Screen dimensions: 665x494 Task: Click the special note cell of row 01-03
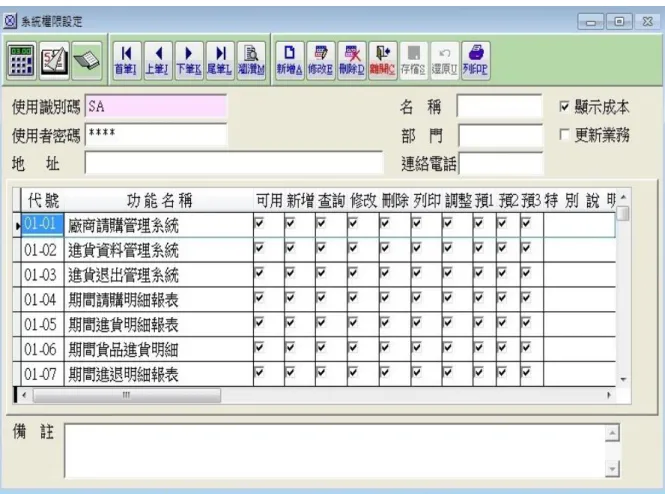pyautogui.click(x=580, y=274)
